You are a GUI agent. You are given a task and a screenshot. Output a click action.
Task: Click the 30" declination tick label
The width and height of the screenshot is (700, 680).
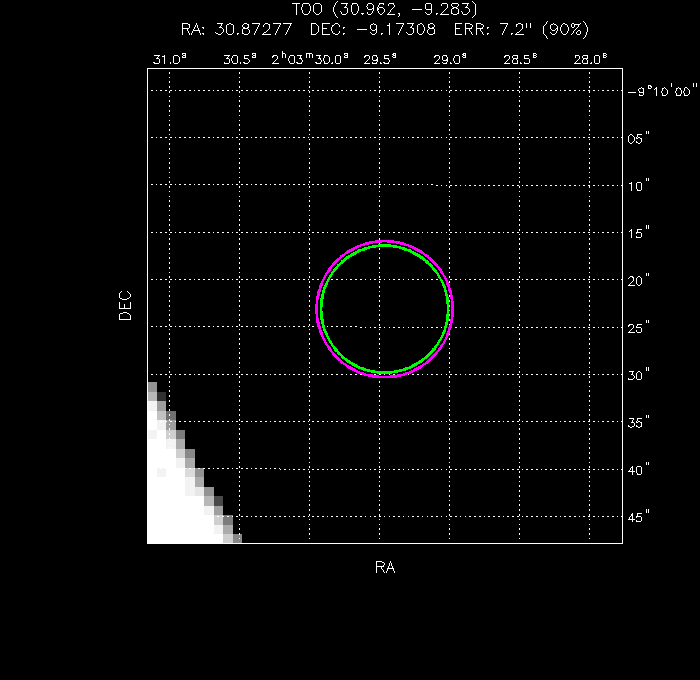coord(638,375)
